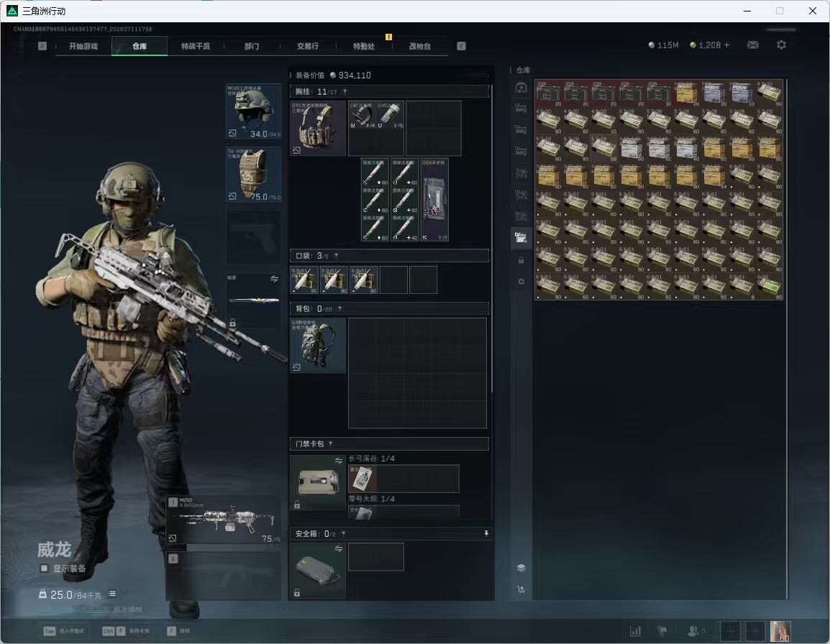
Task: Open the 特战干员 tab
Action: (196, 46)
